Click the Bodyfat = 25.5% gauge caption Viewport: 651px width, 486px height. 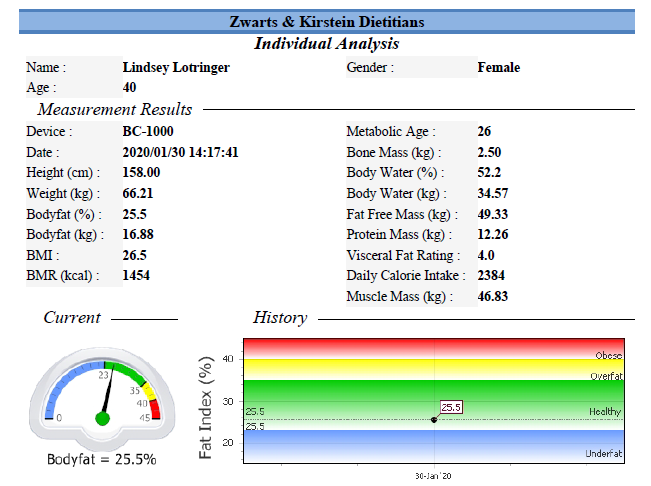(102, 459)
